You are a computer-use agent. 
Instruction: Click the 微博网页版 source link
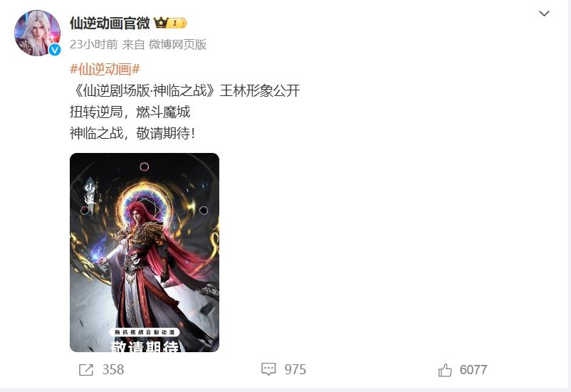pyautogui.click(x=178, y=44)
